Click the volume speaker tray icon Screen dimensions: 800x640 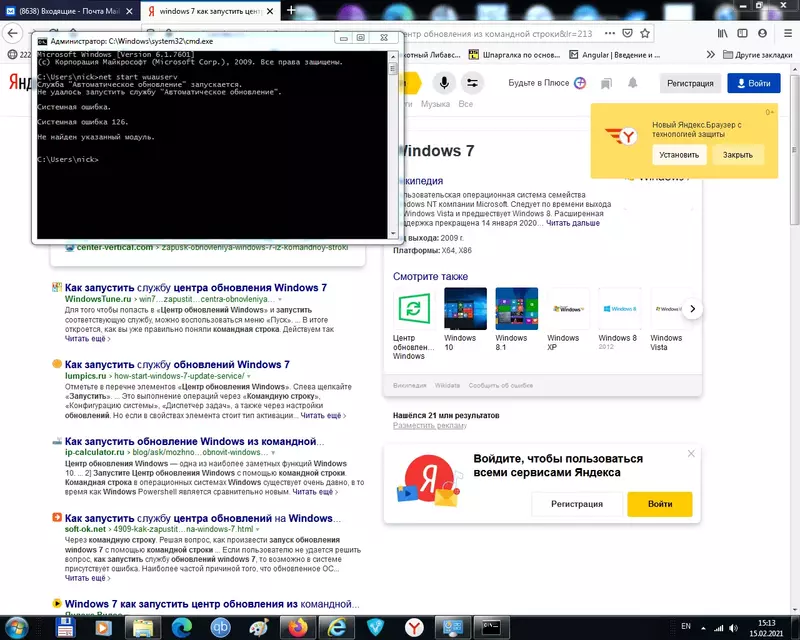(x=734, y=628)
